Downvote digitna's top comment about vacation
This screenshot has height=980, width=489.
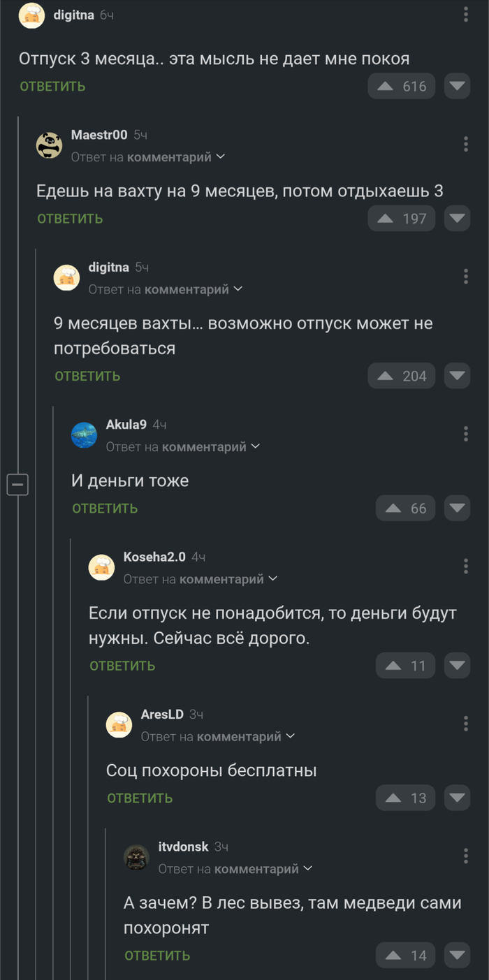tap(457, 86)
